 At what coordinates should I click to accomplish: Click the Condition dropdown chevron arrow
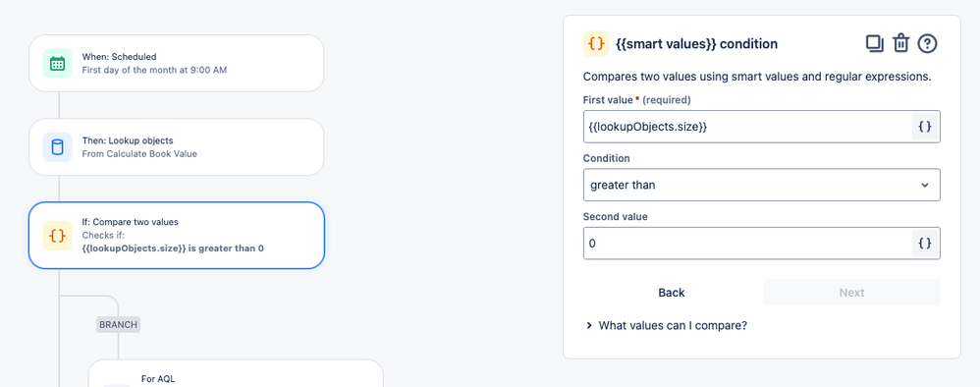pyautogui.click(x=925, y=185)
